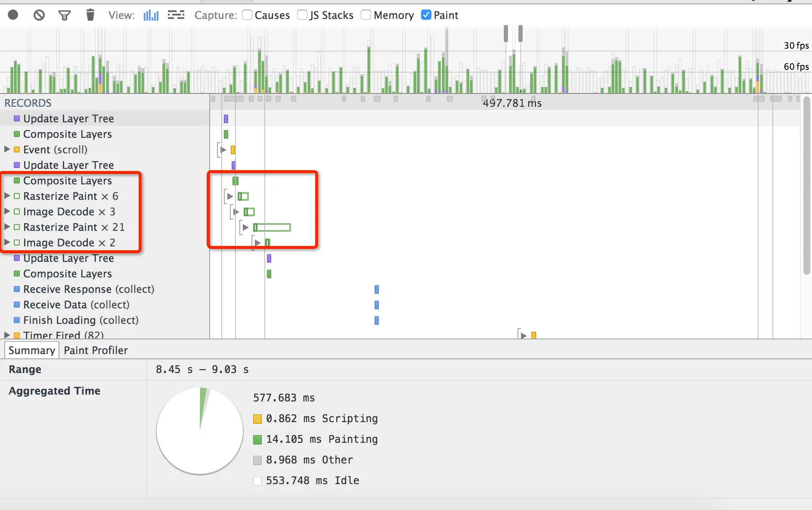Viewport: 812px width, 510px height.
Task: Enable the JS Stacks capture checkbox
Action: point(302,15)
